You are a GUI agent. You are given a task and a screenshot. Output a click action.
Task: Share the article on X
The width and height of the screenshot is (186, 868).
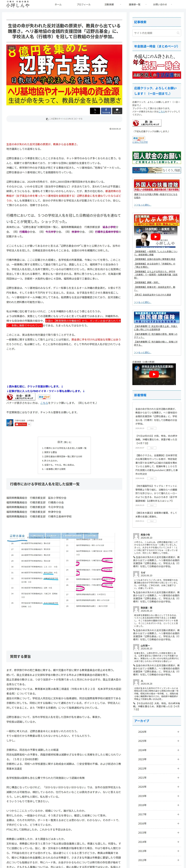[95, 111]
